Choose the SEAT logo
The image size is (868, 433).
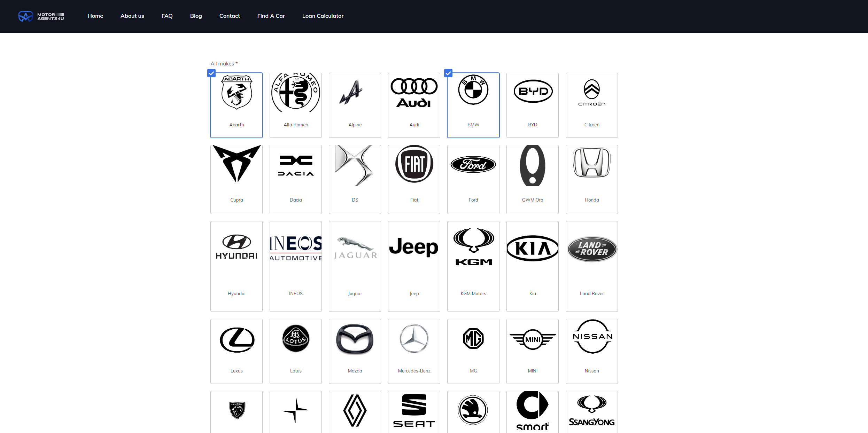click(414, 410)
